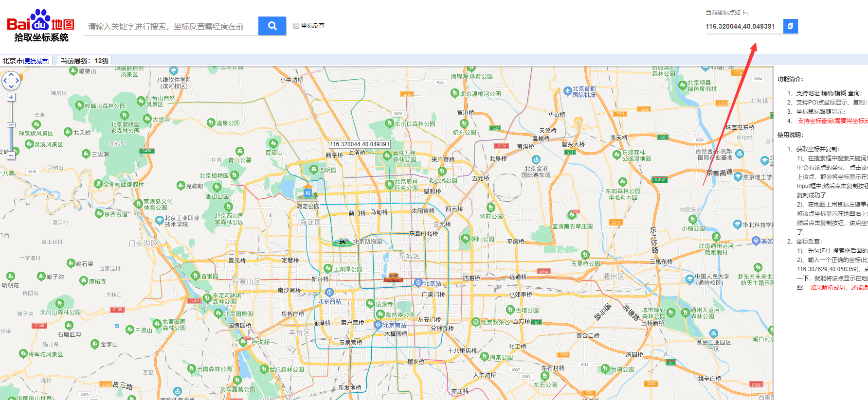The image size is (868, 400).
Task: Click the "功能简介：" heading
Action: [791, 79]
